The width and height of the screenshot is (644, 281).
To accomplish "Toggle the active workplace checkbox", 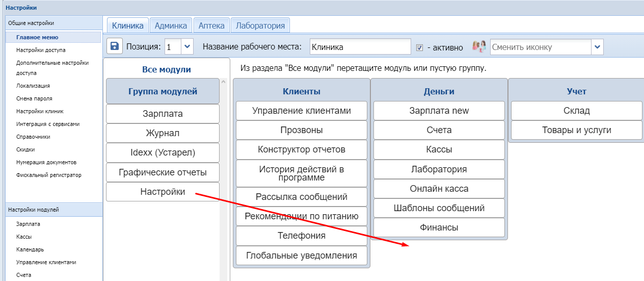I will click(x=420, y=47).
